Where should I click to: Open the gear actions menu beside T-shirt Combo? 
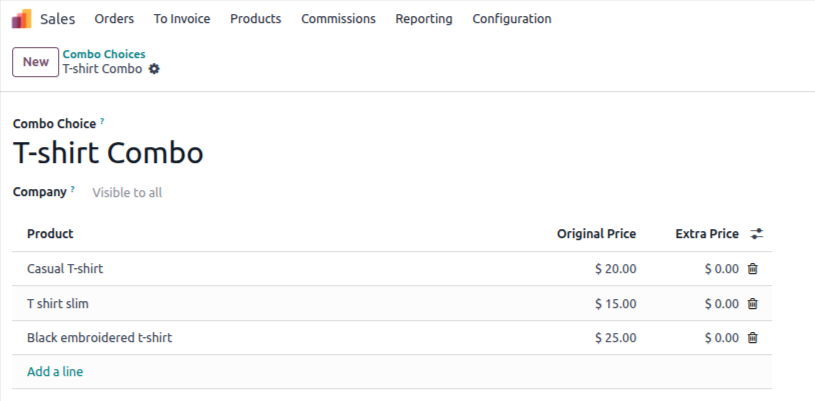click(154, 69)
